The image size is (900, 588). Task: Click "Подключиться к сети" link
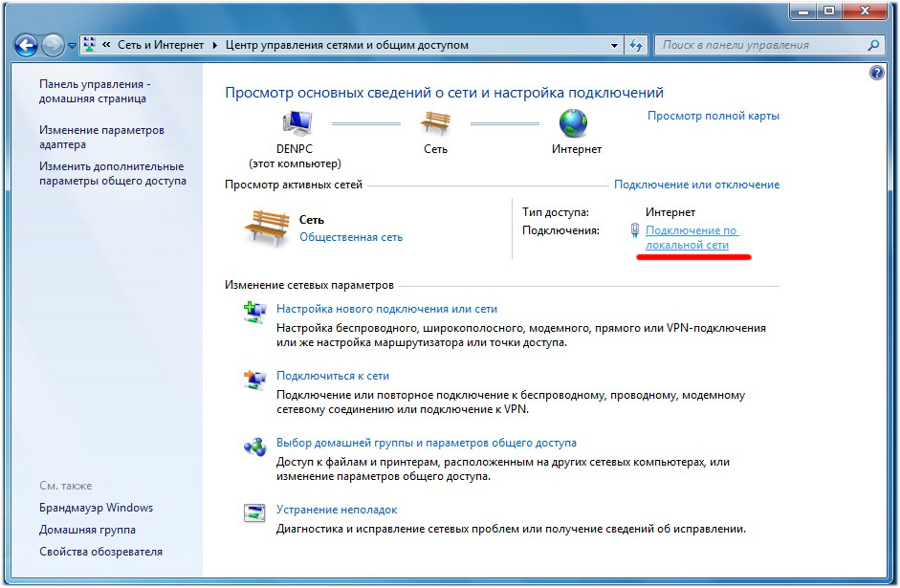(333, 376)
